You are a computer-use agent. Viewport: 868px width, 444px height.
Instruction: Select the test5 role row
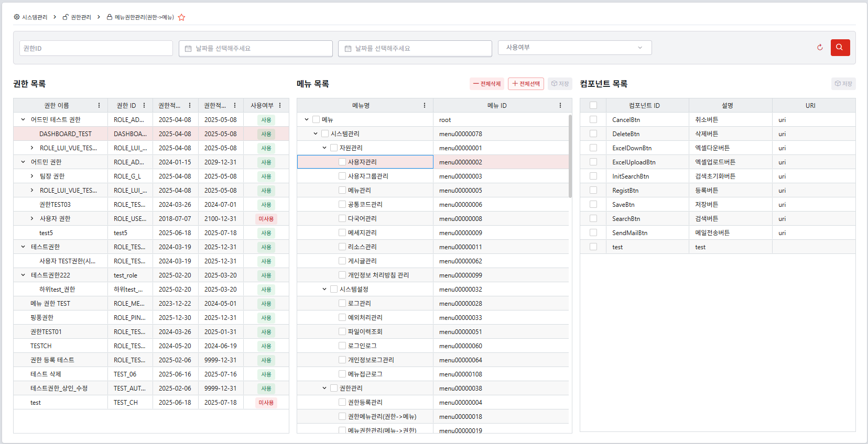tap(151, 232)
